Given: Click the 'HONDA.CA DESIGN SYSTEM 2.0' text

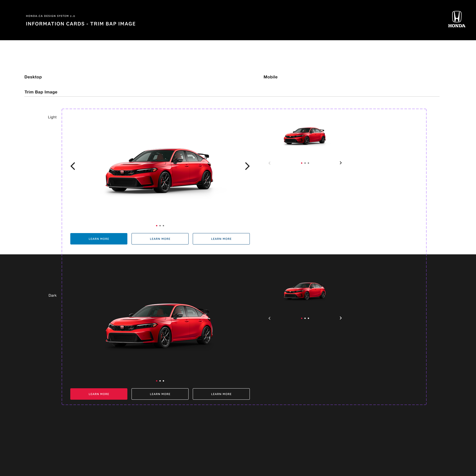Looking at the screenshot, I should [x=51, y=16].
